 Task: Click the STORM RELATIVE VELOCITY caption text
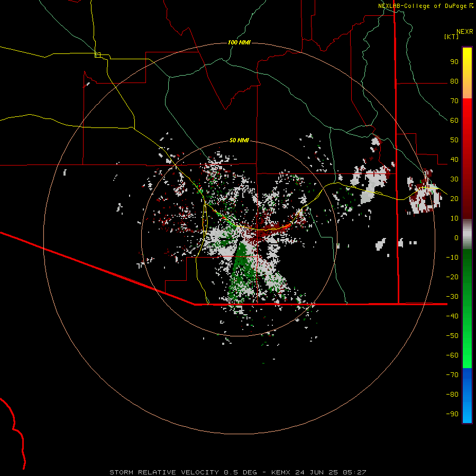(164, 472)
